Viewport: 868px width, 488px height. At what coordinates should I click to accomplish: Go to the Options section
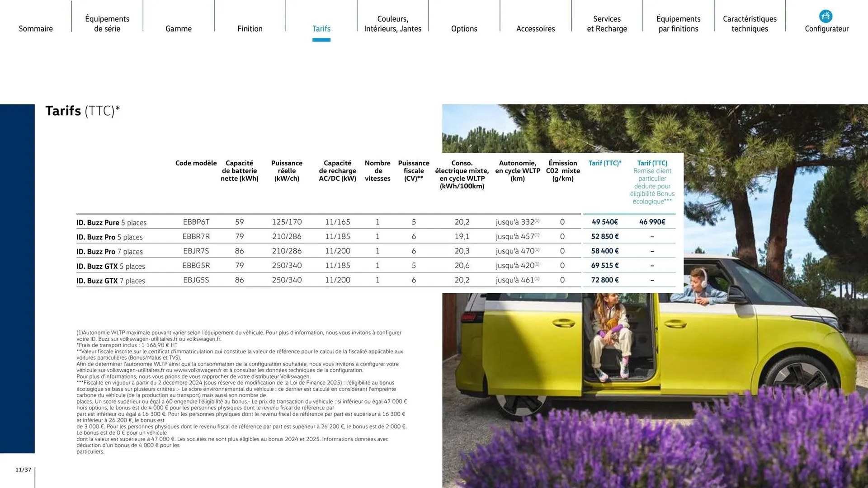[x=464, y=28]
